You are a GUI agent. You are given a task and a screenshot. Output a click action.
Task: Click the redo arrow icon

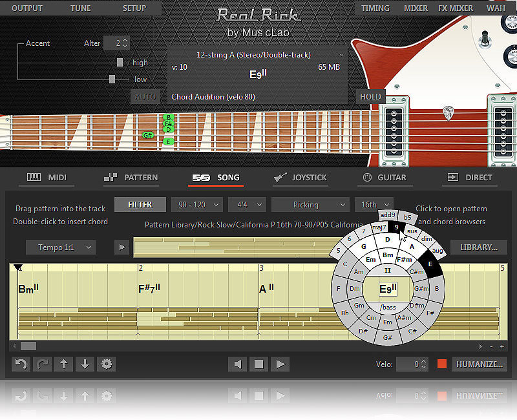pyautogui.click(x=42, y=364)
